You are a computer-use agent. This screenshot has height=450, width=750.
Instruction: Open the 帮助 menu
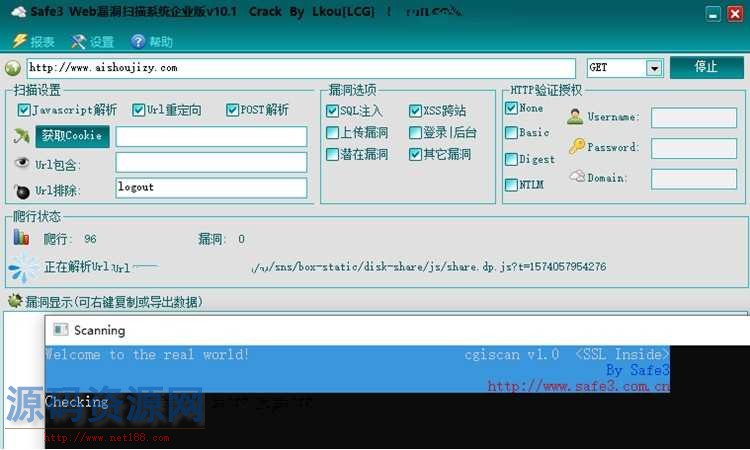151,42
